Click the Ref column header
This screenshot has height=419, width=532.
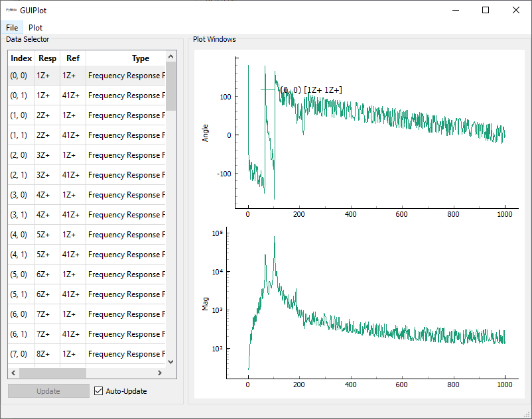click(x=73, y=58)
